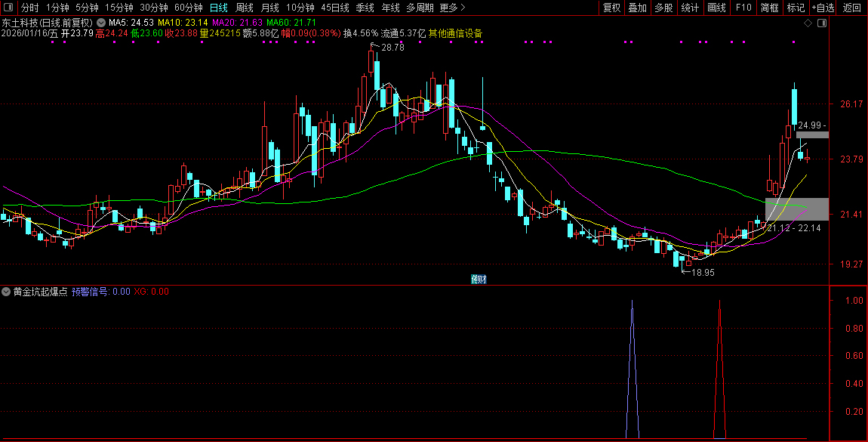
Task: Add stock via the +自选 button
Action: pyautogui.click(x=823, y=8)
